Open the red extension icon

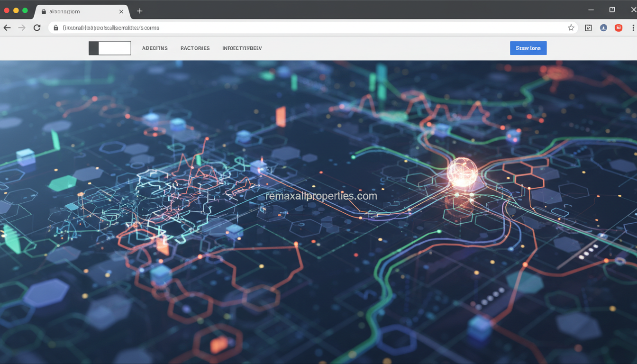tap(619, 28)
